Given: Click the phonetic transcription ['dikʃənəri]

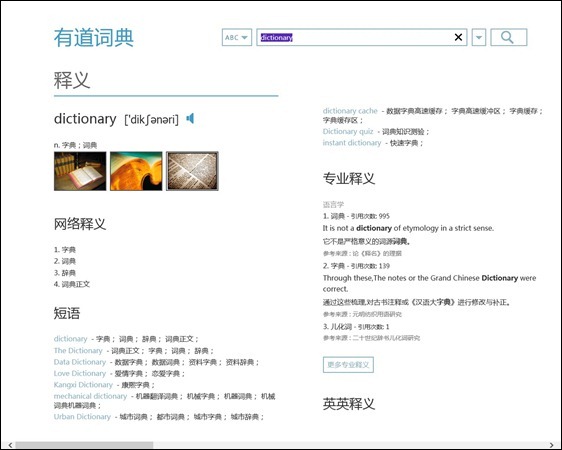Looking at the screenshot, I should point(151,119).
